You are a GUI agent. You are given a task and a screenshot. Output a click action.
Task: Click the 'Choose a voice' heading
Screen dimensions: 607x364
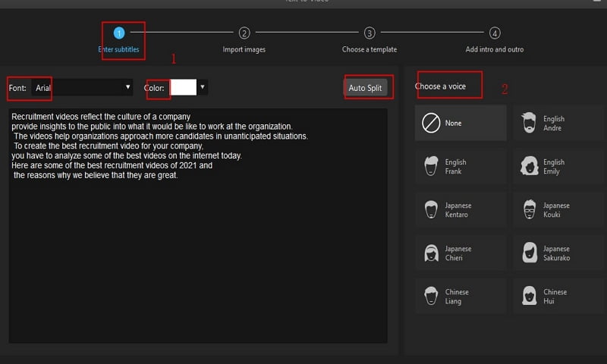pos(440,86)
